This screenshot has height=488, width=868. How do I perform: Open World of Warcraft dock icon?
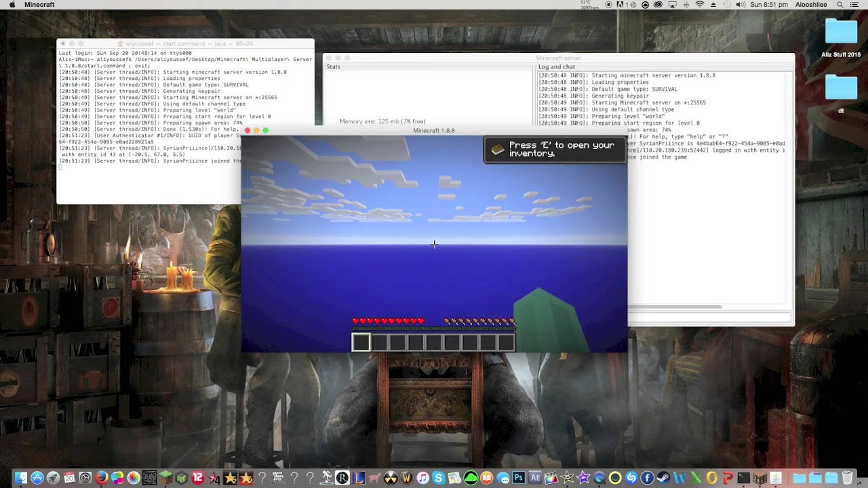click(406, 478)
